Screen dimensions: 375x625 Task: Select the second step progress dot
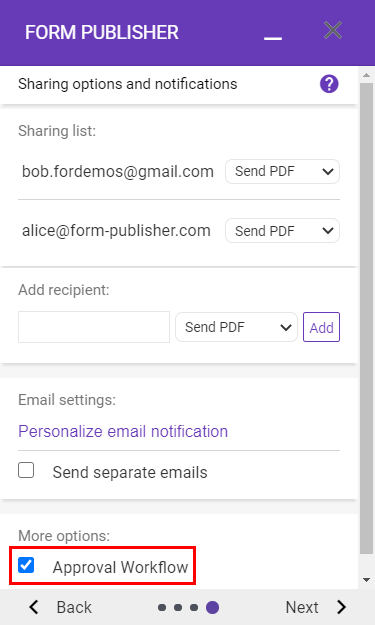tap(178, 607)
